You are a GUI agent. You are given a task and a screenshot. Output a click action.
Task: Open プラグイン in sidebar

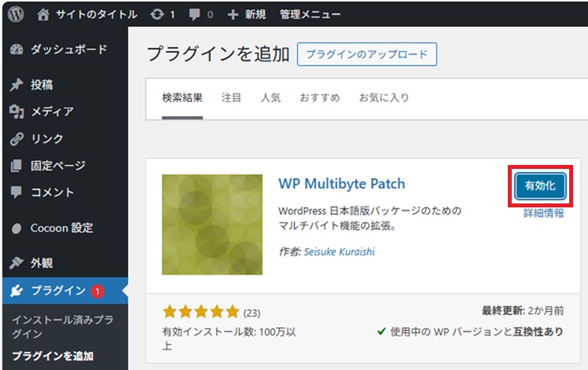[x=58, y=291]
